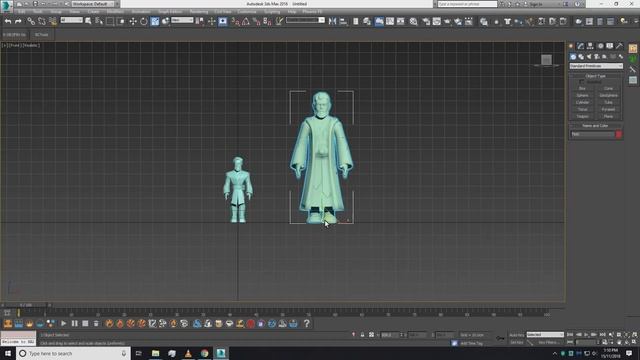
Task: Activate the Select and Link tool
Action: click(x=31, y=21)
